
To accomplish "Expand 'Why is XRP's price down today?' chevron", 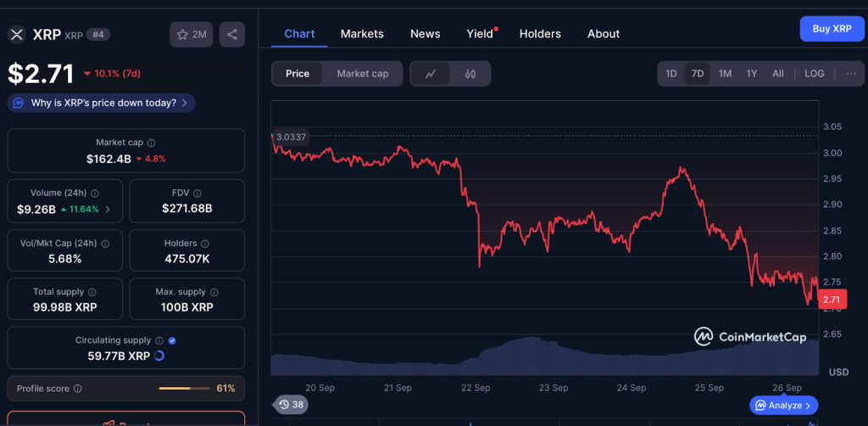I will click(184, 103).
